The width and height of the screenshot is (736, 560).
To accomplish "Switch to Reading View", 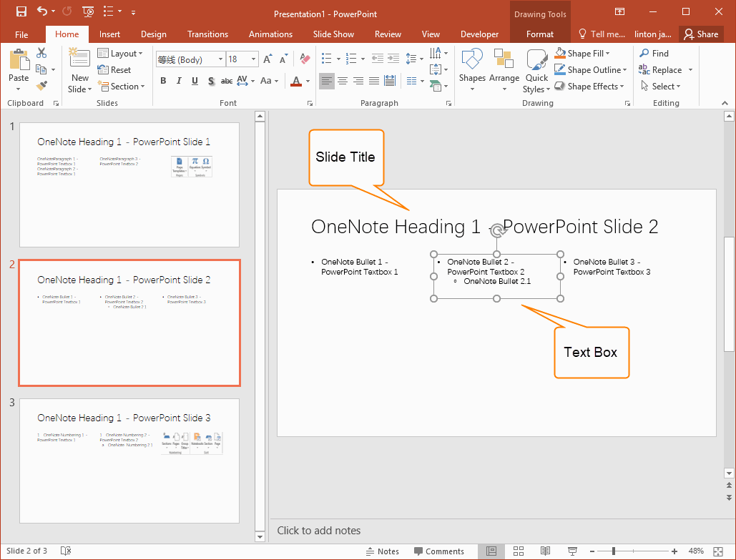I will pos(545,551).
